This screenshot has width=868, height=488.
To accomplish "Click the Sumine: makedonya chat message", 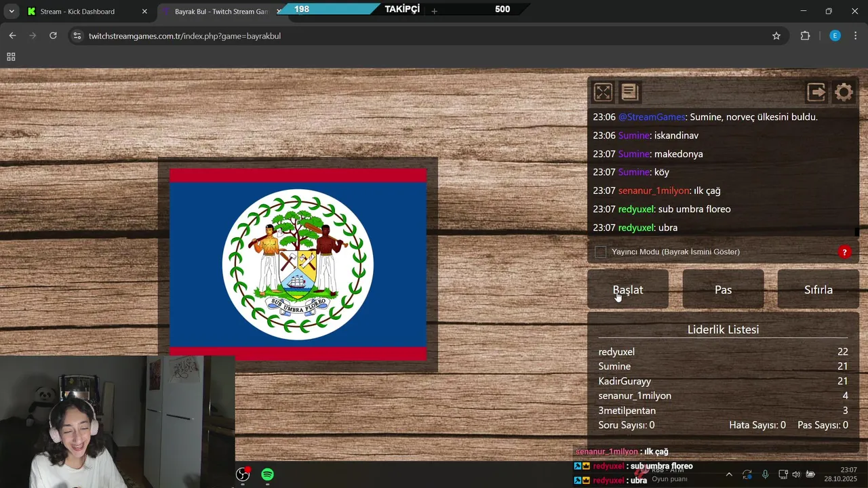I will [648, 154].
